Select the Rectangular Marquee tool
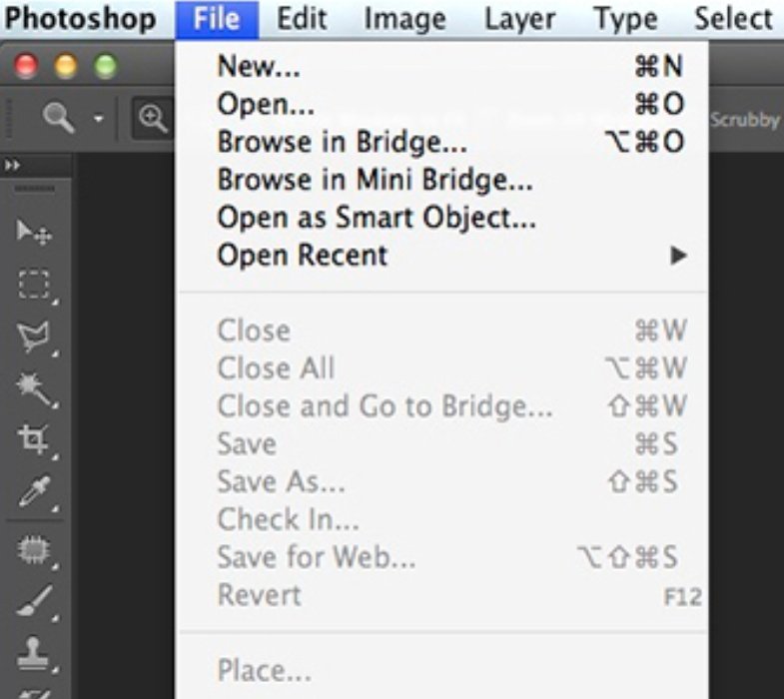The height and width of the screenshot is (699, 784). click(x=35, y=285)
